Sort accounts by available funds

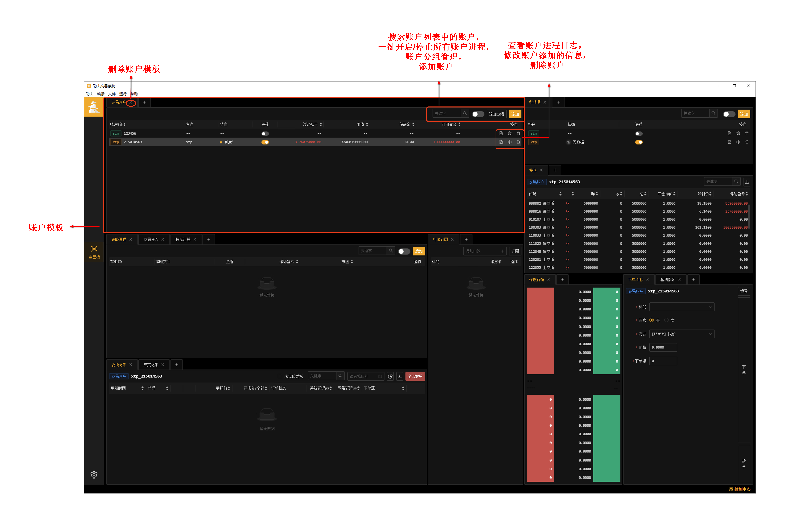(459, 125)
